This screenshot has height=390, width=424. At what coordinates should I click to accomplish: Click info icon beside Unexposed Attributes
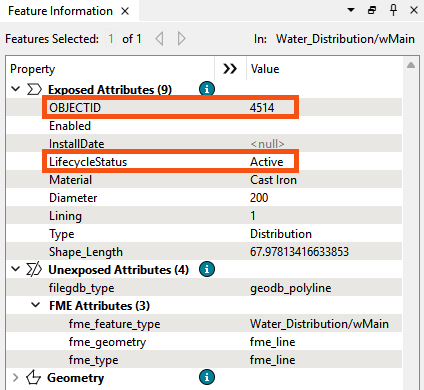(207, 269)
